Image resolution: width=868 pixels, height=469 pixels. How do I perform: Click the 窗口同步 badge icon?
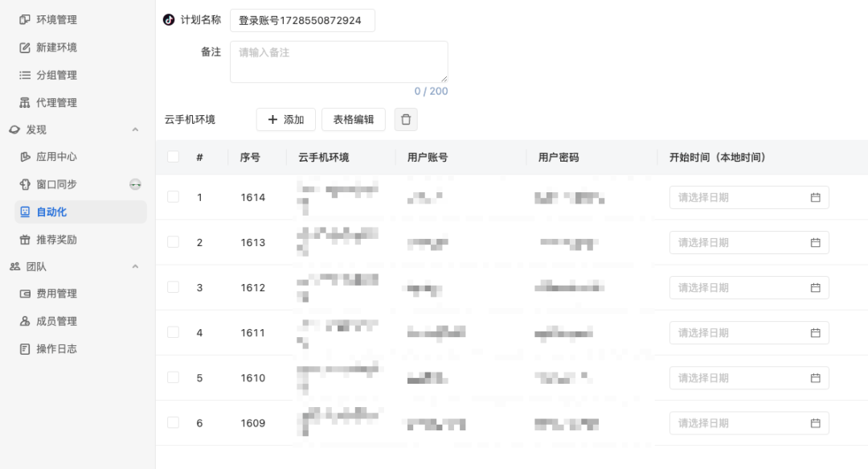click(136, 185)
